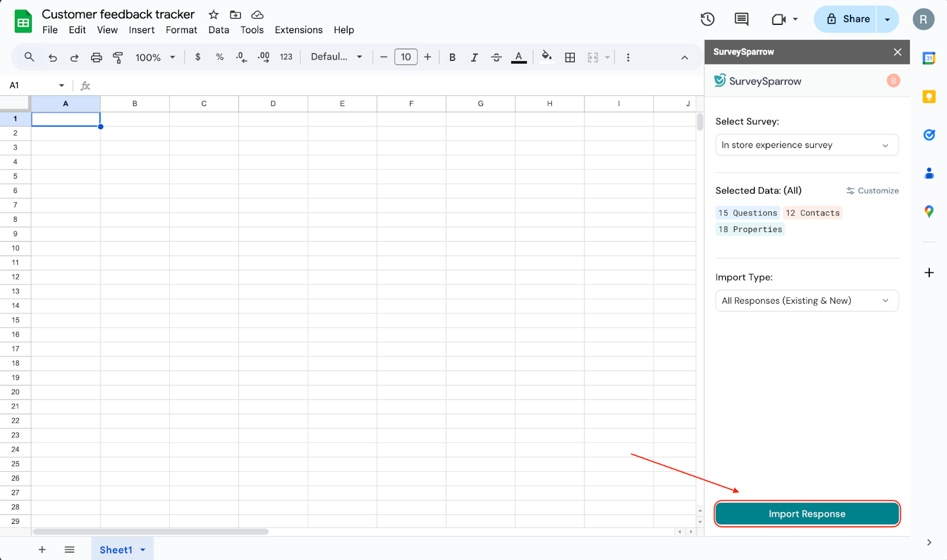Click the print icon in toolbar
The height and width of the screenshot is (560, 947).
pos(96,57)
